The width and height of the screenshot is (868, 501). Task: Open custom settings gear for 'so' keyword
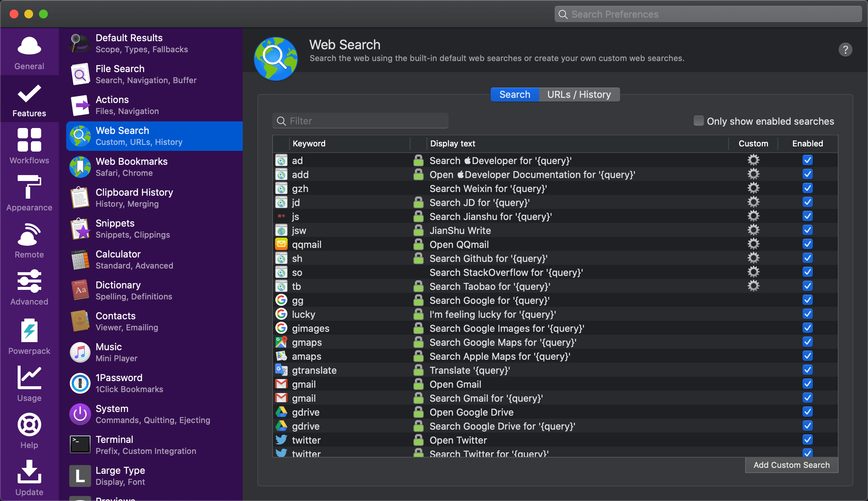coord(753,272)
